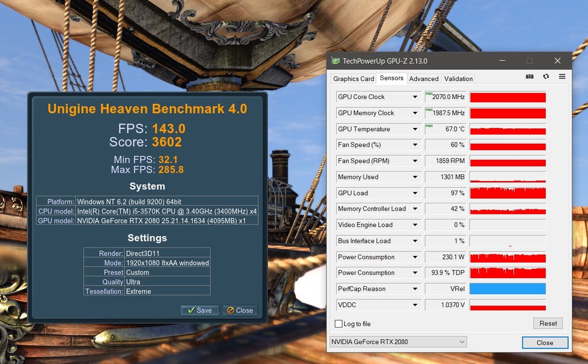
Task: Click the blue PerfCap Reason bar
Action: [x=508, y=289]
